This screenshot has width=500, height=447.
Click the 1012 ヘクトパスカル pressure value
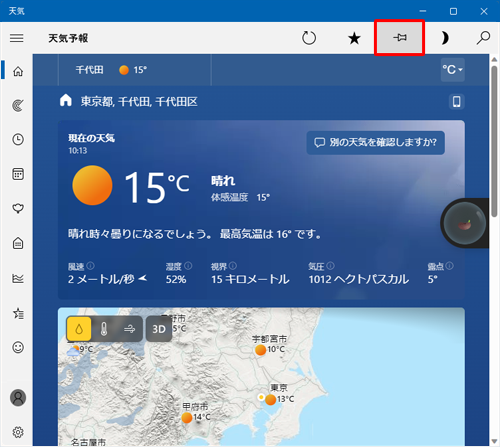tap(359, 279)
